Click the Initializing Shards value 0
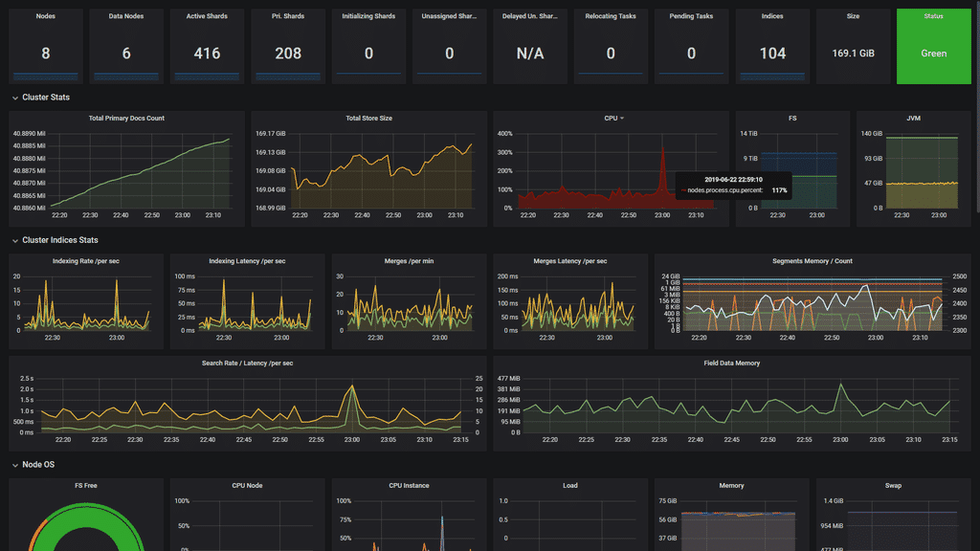 pos(368,54)
